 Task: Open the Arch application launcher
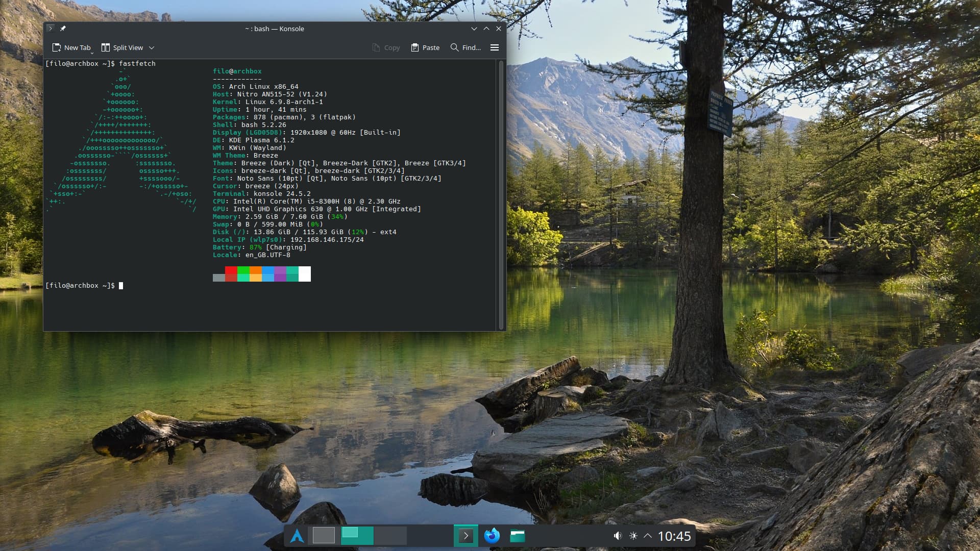(297, 536)
